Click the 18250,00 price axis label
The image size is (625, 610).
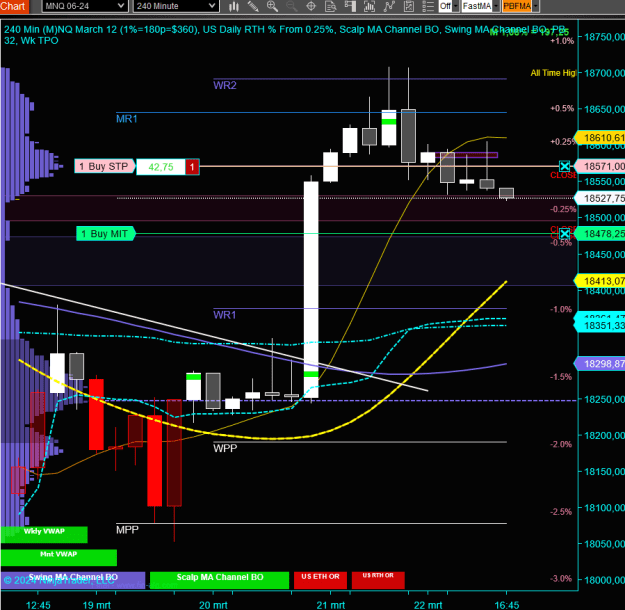[604, 399]
